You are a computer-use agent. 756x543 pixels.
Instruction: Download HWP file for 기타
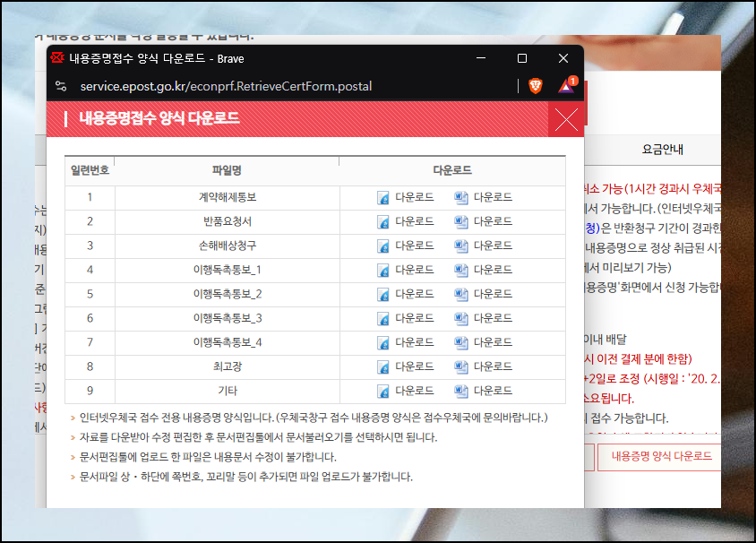[x=406, y=391]
